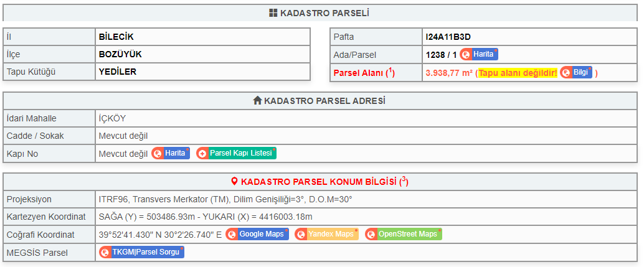This screenshot has width=644, height=267.
Task: Click the globe icon on Ada/Parsel Harita
Action: [466, 55]
